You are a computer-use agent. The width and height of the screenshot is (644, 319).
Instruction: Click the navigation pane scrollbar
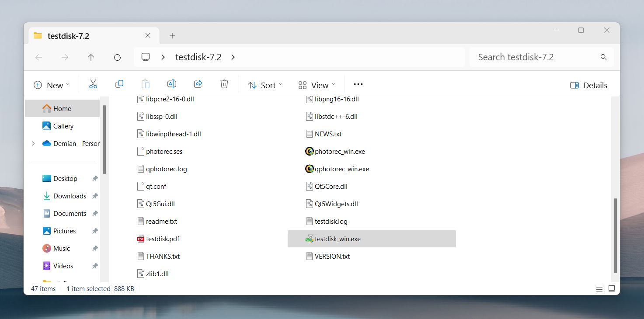click(104, 139)
